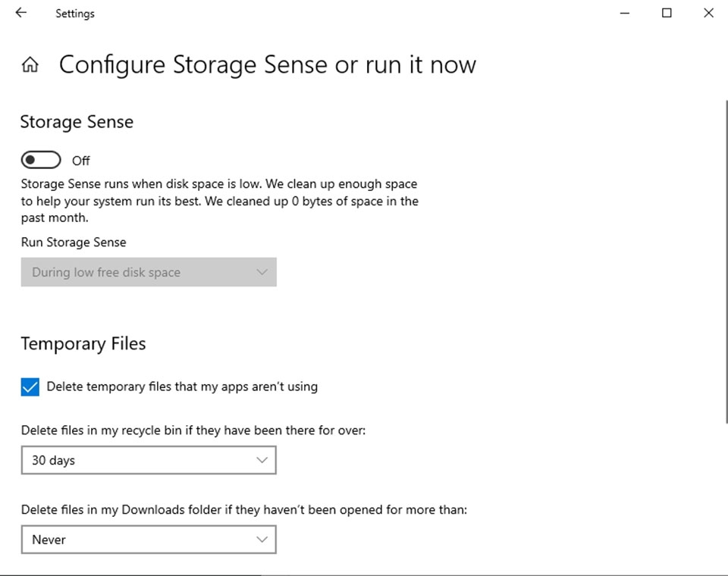Screen dimensions: 728x576
Task: Click the 'Settings' window title text
Action: 75,14
